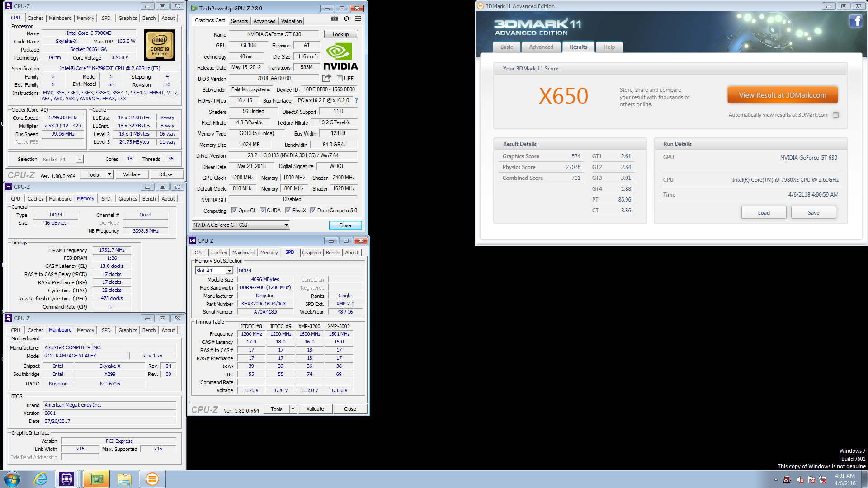The height and width of the screenshot is (488, 868).
Task: Click the DRAM Frequency value 1732.7 MHz
Action: coord(112,250)
